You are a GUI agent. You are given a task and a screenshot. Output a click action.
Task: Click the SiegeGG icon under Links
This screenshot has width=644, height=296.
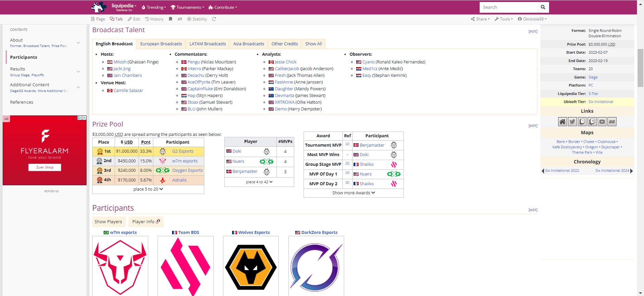click(x=612, y=122)
